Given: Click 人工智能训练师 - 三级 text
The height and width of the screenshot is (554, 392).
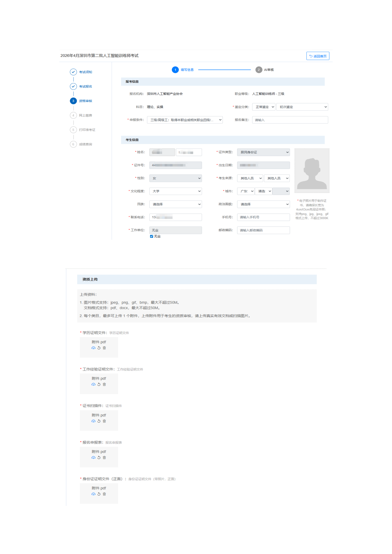Looking at the screenshot, I should [268, 94].
